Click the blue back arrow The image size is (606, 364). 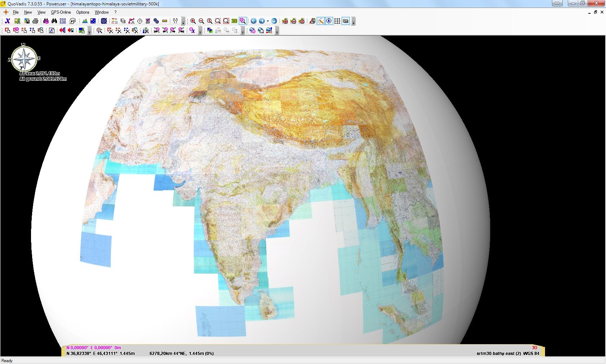(254, 21)
